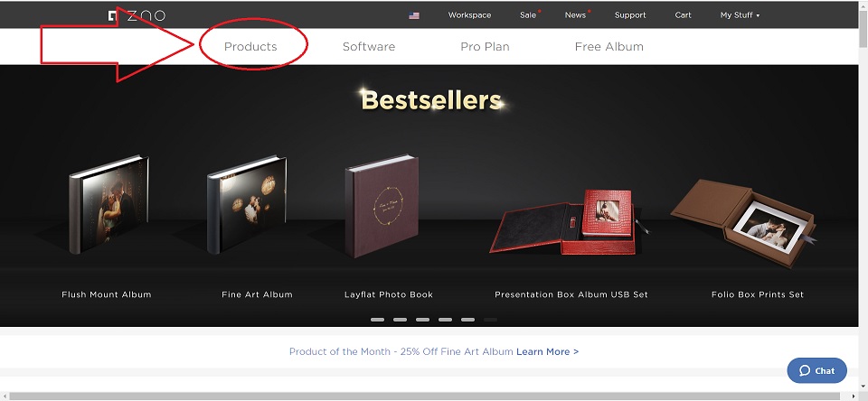
Task: Click the Learn More link
Action: (548, 351)
